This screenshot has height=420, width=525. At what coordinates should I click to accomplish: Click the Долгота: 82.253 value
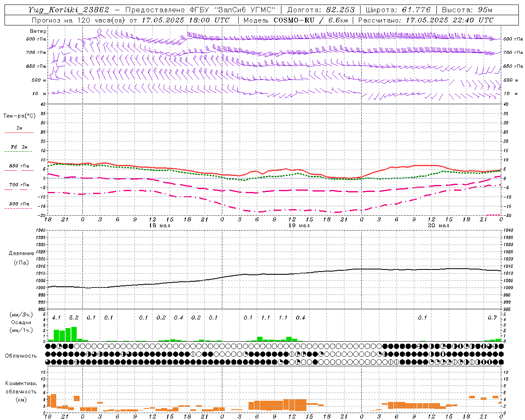click(321, 10)
